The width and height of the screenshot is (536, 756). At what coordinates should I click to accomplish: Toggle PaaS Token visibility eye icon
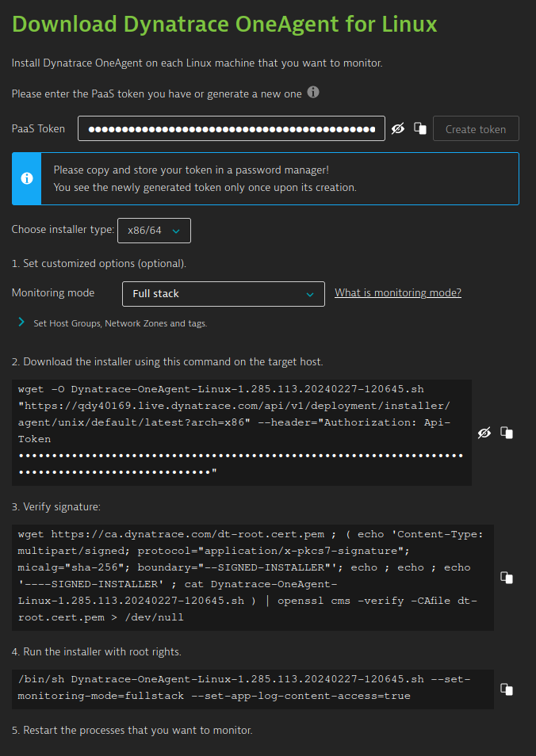(397, 128)
